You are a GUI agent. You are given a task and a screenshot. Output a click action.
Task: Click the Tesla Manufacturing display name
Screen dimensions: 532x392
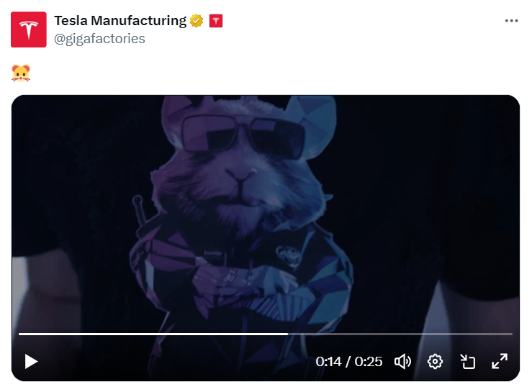pyautogui.click(x=120, y=21)
